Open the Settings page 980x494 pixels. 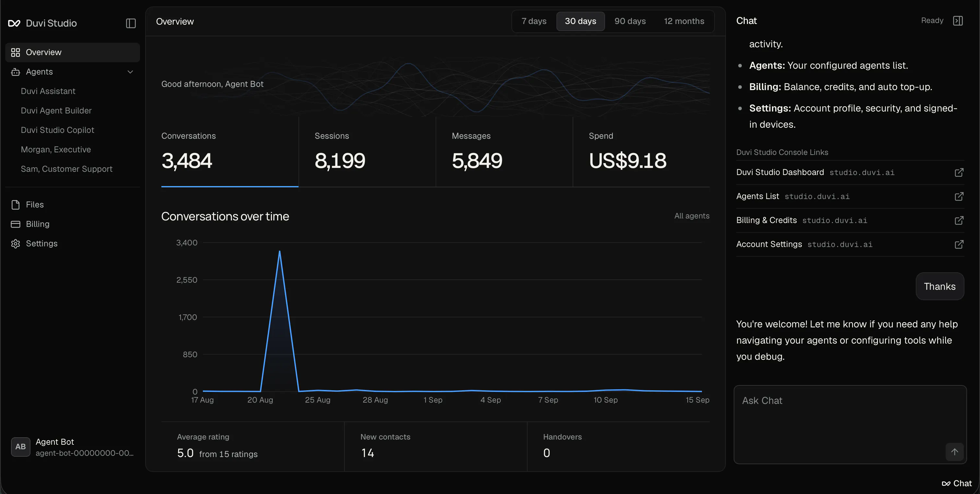pos(73,243)
